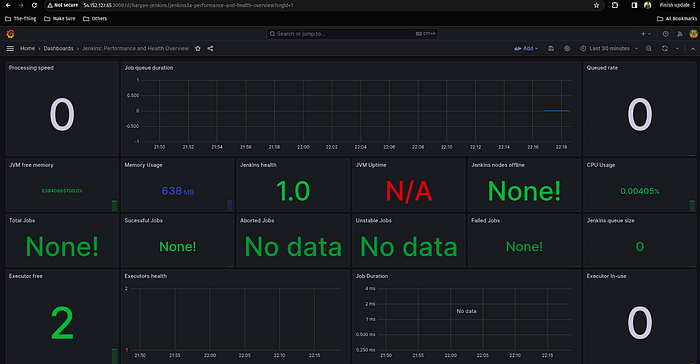The image size is (700, 364).
Task: Click the Home breadcrumb
Action: 27,48
